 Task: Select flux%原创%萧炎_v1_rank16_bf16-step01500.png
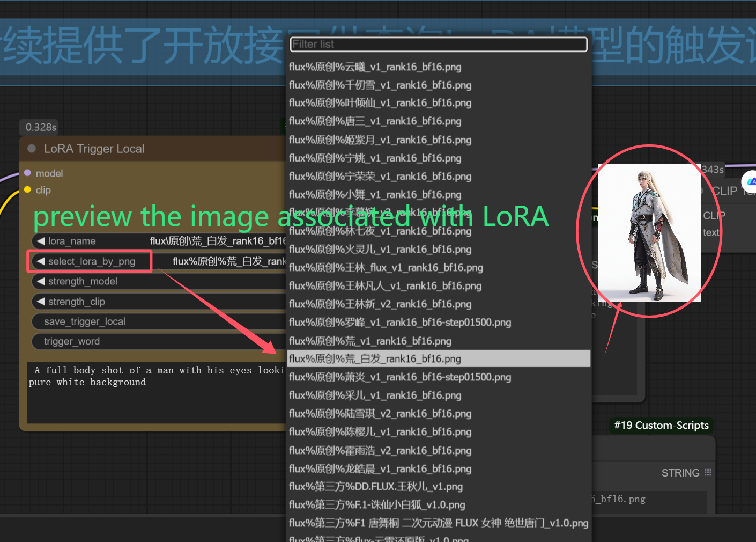439,377
